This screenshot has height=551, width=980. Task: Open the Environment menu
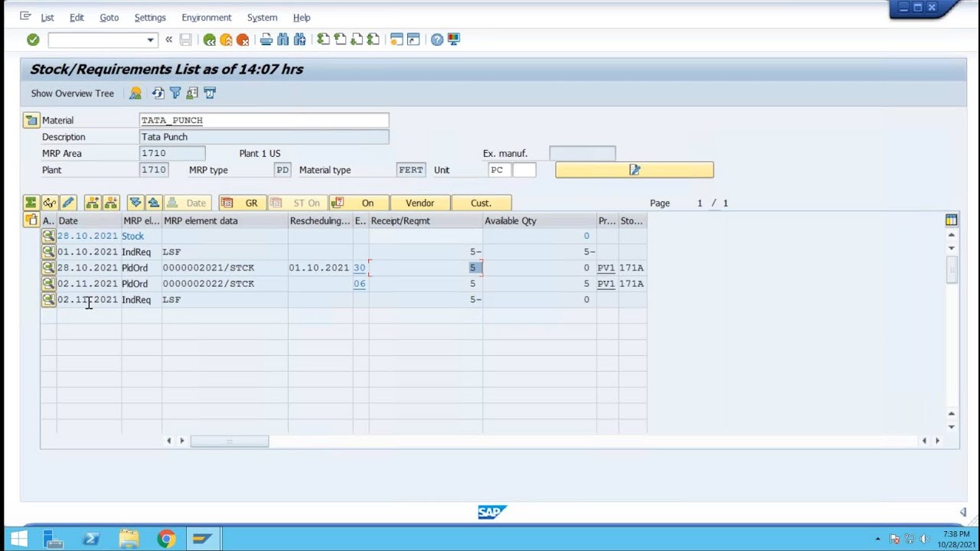pyautogui.click(x=207, y=18)
